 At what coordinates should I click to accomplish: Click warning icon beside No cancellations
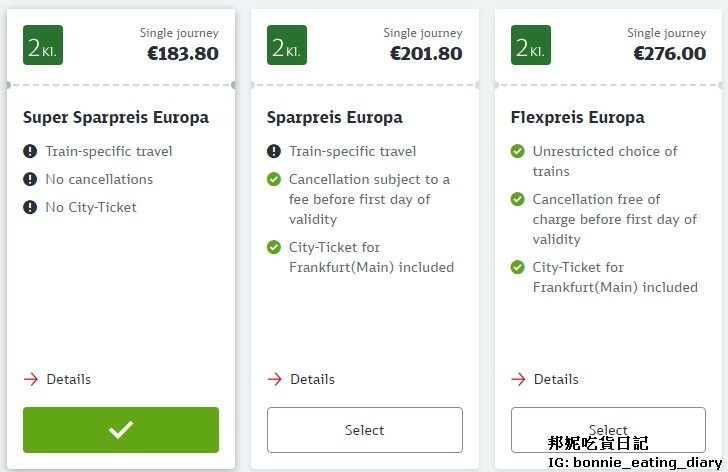coord(30,180)
